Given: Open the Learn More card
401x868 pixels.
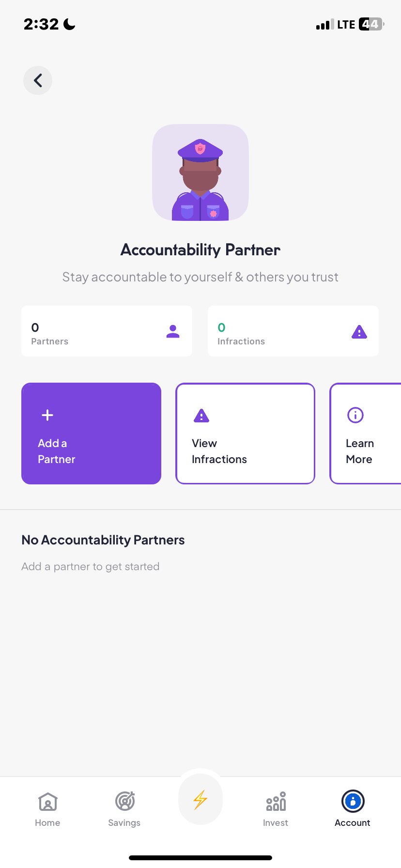Looking at the screenshot, I should (366, 434).
